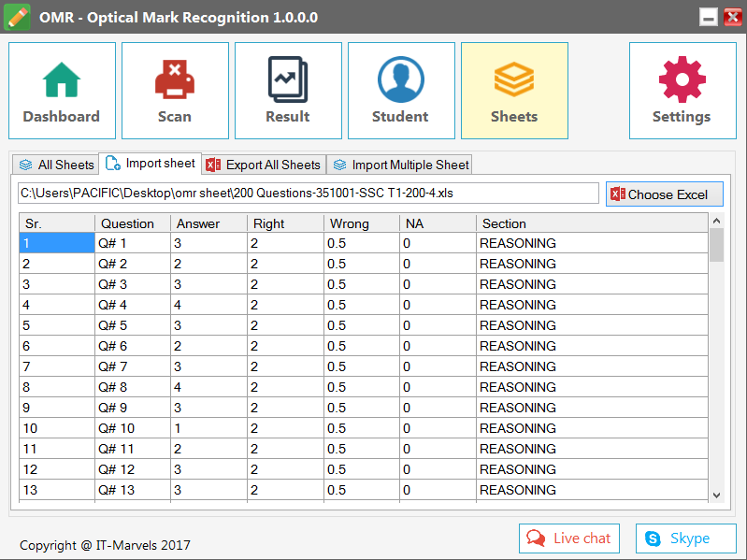Click Copyright @ IT-Marvels 2017 text
Viewport: 747px width, 560px height.
[105, 545]
